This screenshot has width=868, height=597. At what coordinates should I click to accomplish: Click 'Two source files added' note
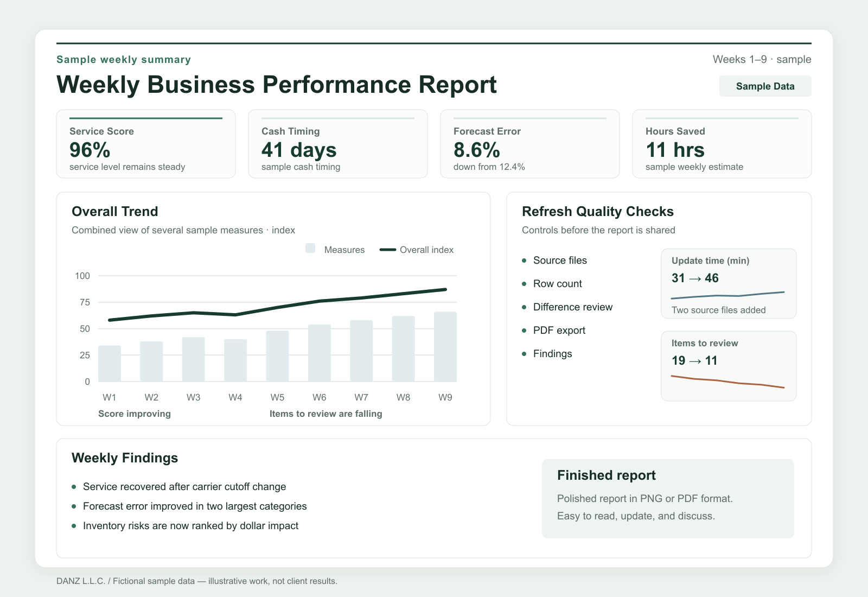coord(718,310)
